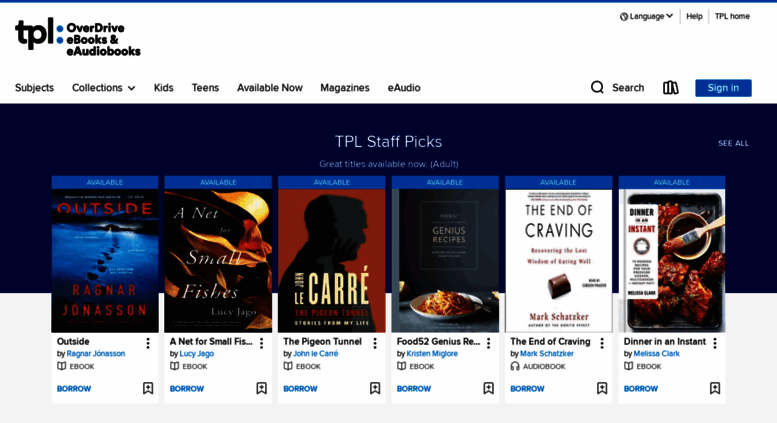777x423 pixels.
Task: Click the Search text link
Action: (x=628, y=88)
